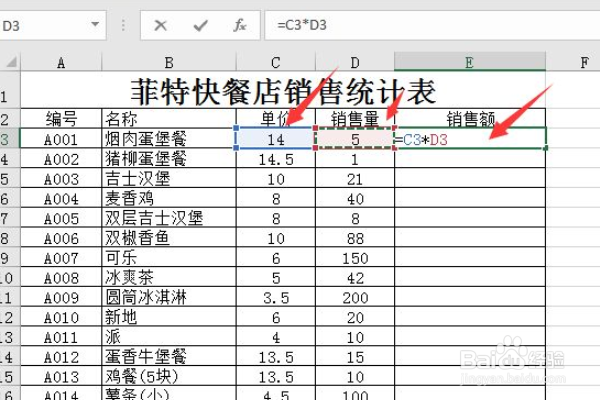Click cell 双椒香鱼
Screen dimensions: 600x400
pyautogui.click(x=169, y=238)
